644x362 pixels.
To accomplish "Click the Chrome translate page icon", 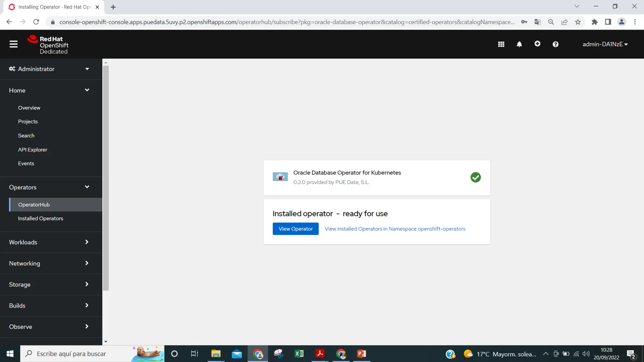I will click(537, 22).
